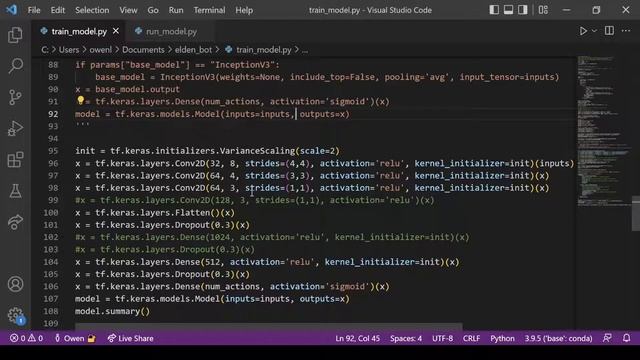640x360 pixels.
Task: Click the VS Code logo icon
Action: coord(11,10)
